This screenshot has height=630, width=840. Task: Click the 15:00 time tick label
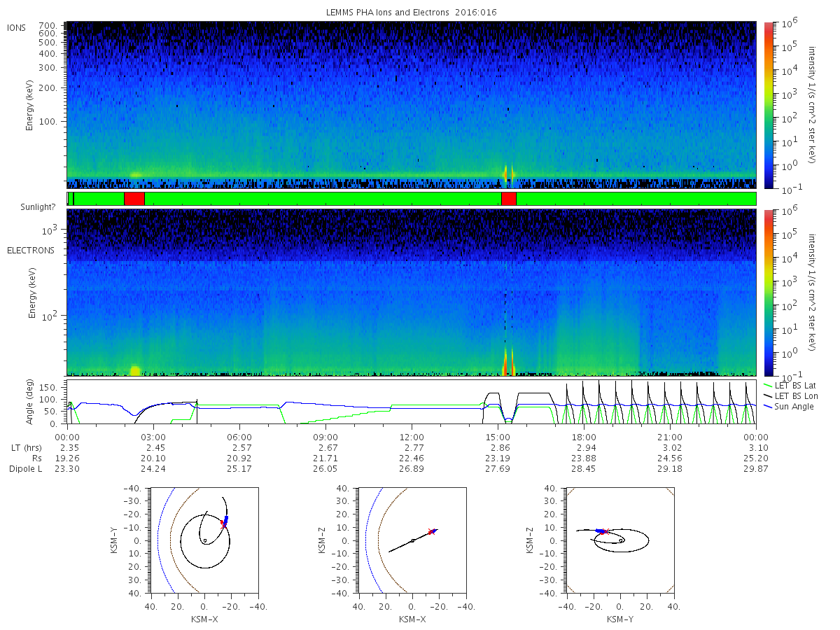(x=498, y=436)
